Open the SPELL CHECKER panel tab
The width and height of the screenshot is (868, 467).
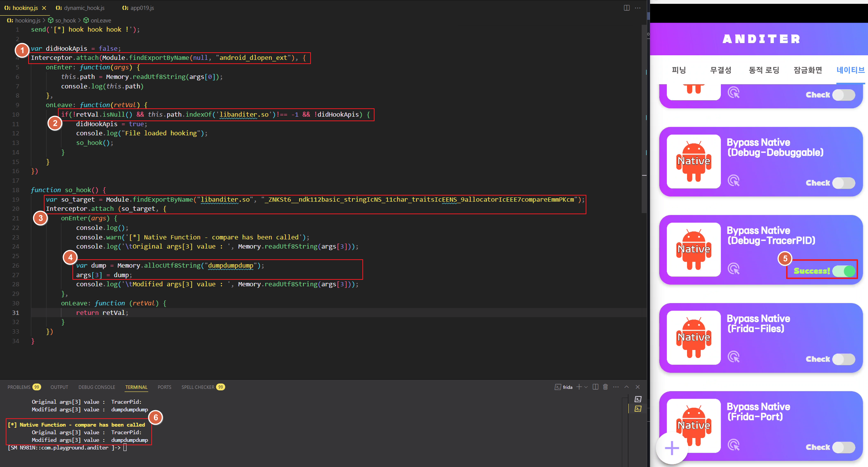pyautogui.click(x=198, y=387)
